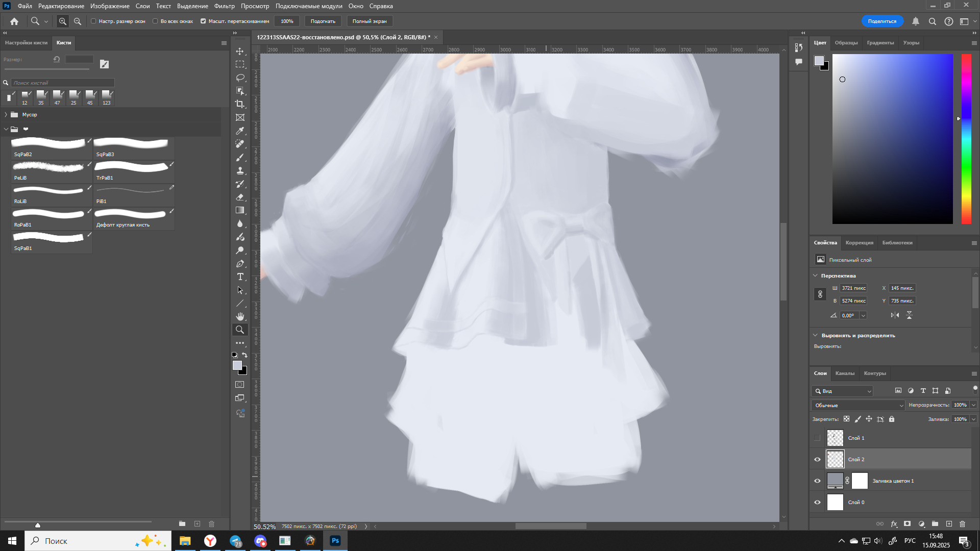
Task: Switch to the Каналы tab
Action: [844, 373]
